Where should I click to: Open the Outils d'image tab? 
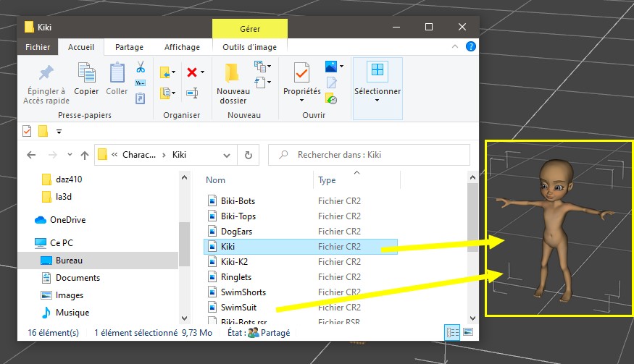(x=249, y=47)
